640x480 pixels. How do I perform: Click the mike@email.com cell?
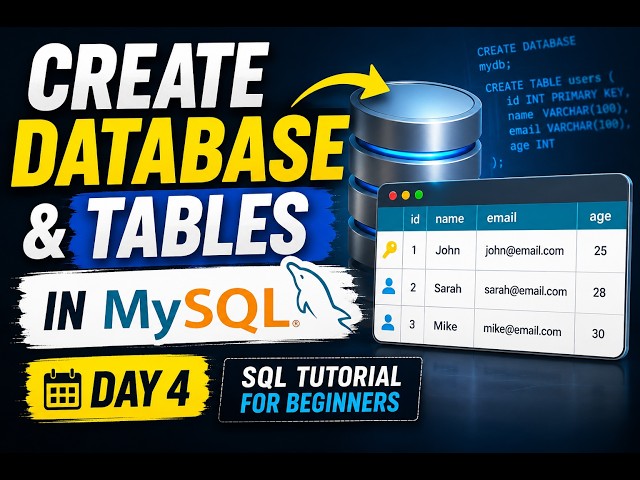tap(522, 330)
